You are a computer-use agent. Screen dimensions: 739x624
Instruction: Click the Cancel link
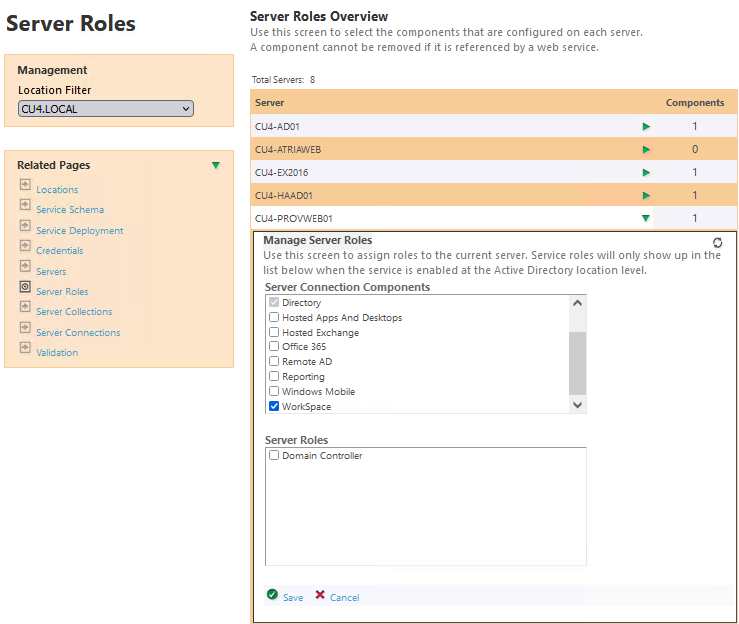click(344, 598)
